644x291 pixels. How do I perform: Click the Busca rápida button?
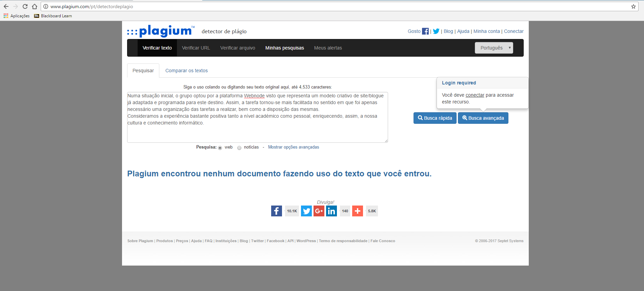(x=435, y=118)
